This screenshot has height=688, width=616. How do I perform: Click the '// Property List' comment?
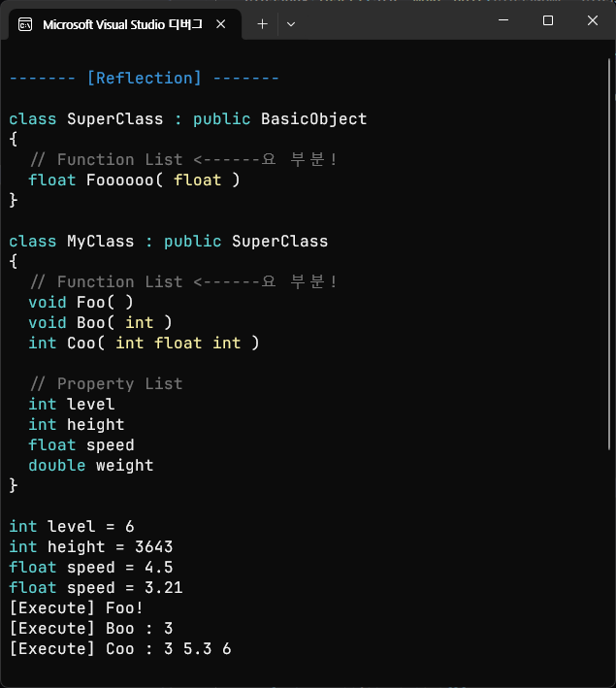[x=105, y=383]
